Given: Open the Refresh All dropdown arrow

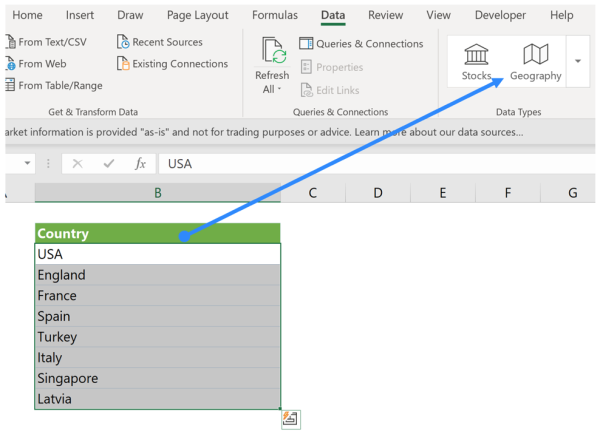Looking at the screenshot, I should pyautogui.click(x=280, y=90).
